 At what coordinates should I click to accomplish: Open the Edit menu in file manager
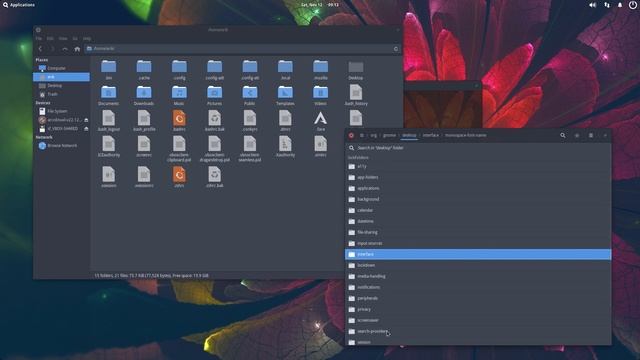tap(50, 38)
